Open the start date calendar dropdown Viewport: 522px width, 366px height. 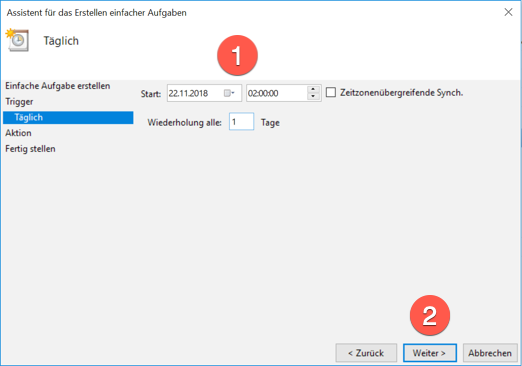pos(229,93)
